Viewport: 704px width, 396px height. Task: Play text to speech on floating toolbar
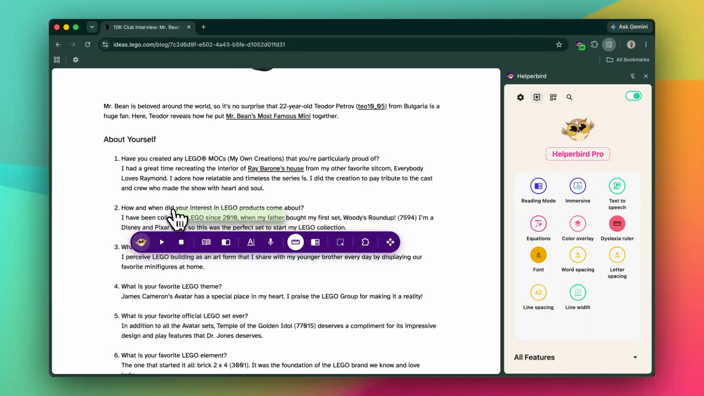coord(162,242)
